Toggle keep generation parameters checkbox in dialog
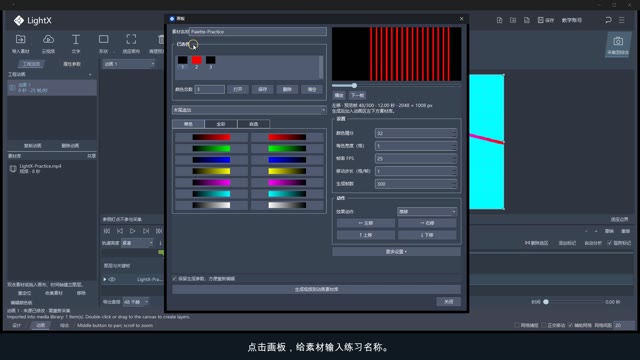The width and height of the screenshot is (640, 360). coord(175,278)
